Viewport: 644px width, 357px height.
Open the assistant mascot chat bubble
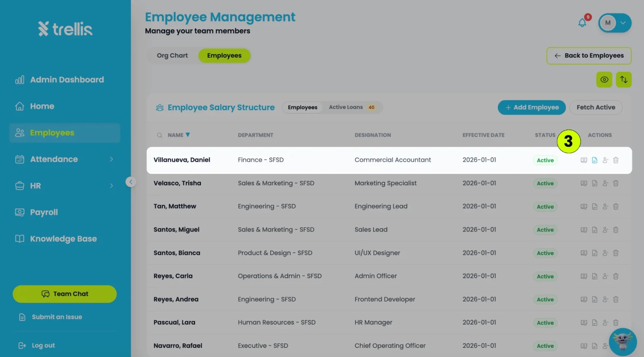(623, 342)
